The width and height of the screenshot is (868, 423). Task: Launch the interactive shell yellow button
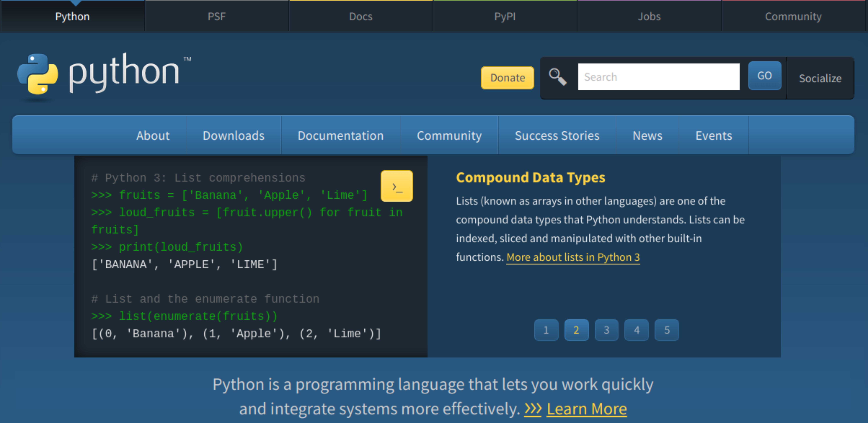397,186
